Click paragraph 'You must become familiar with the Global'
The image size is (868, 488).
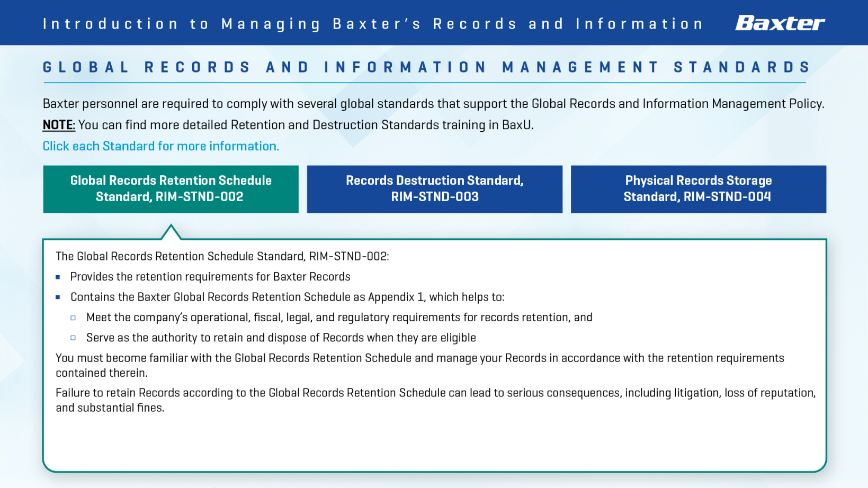coord(420,365)
